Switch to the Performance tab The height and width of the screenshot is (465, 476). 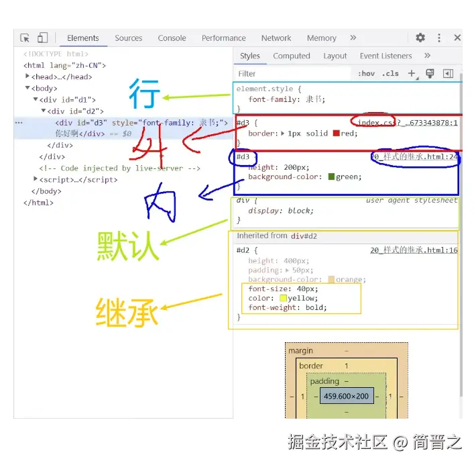tap(224, 38)
